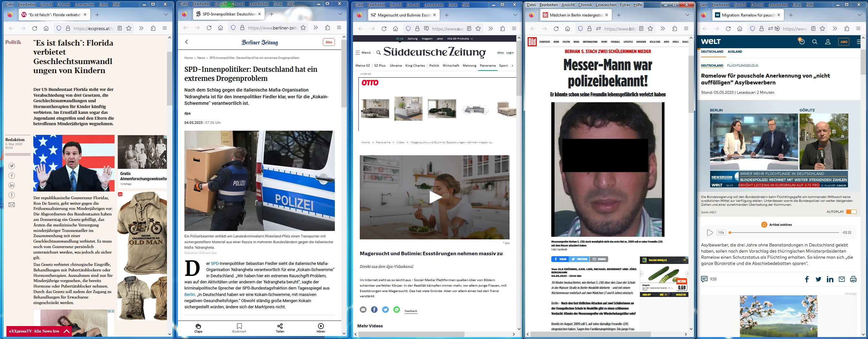This screenshot has width=868, height=339.
Task: Open Extras menu in SZ window
Action: tap(453, 5)
